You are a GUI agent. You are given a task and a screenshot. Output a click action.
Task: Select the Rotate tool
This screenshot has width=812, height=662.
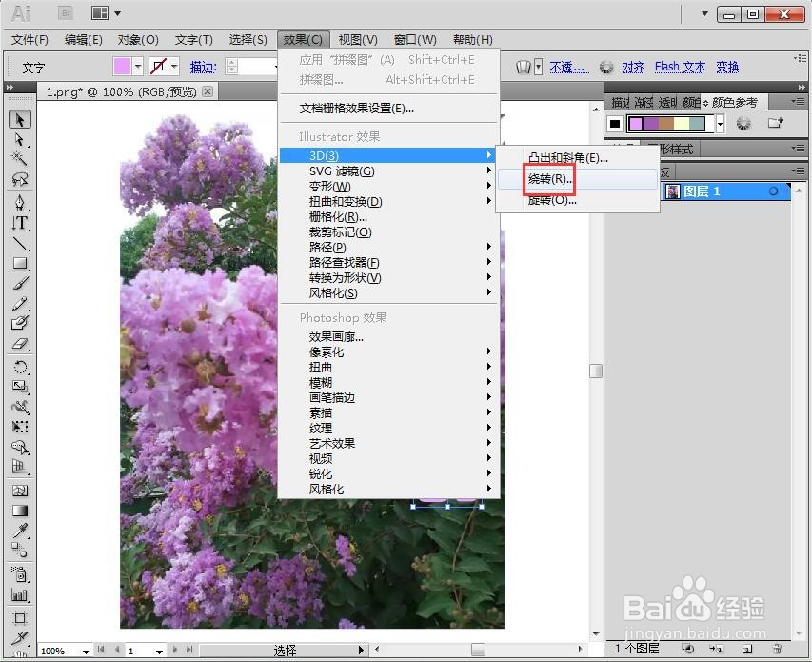pyautogui.click(x=20, y=366)
